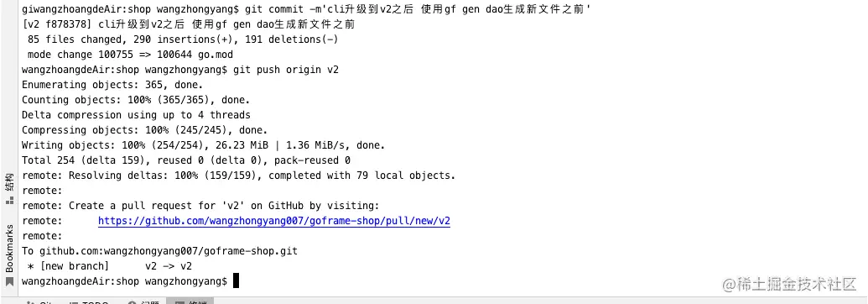
Task: Click the 稀土掘金技术社区 watermark
Action: tap(790, 284)
